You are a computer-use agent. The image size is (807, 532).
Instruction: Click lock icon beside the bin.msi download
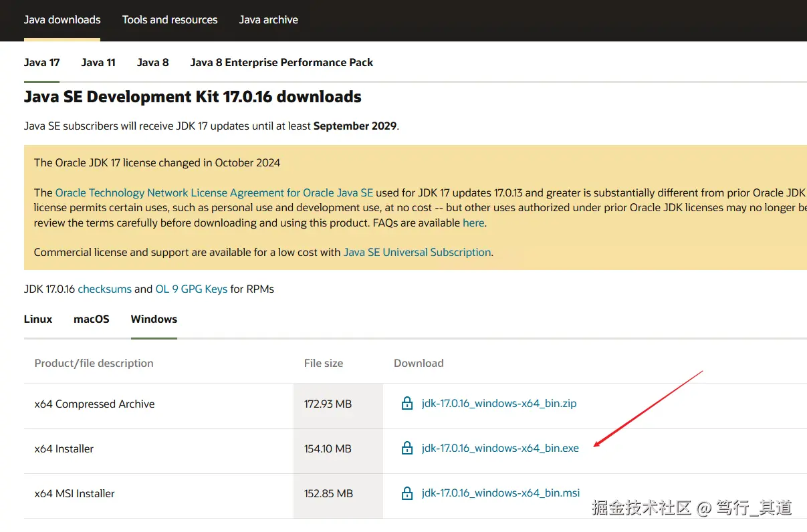[407, 493]
